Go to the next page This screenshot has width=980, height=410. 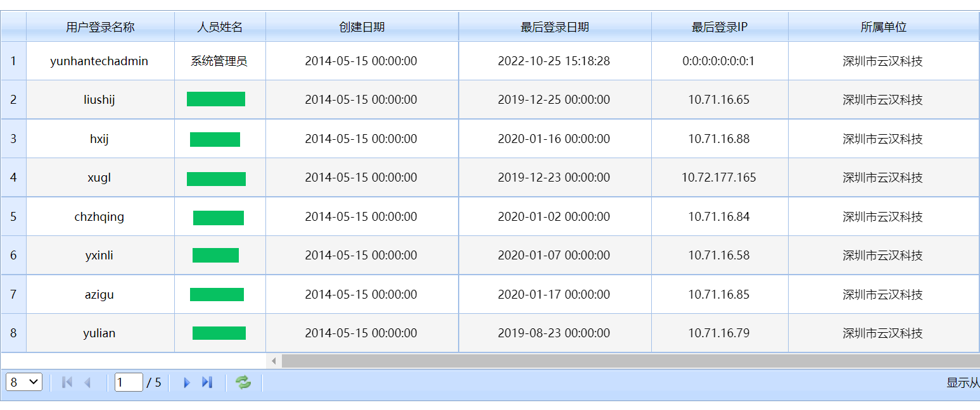coord(186,382)
